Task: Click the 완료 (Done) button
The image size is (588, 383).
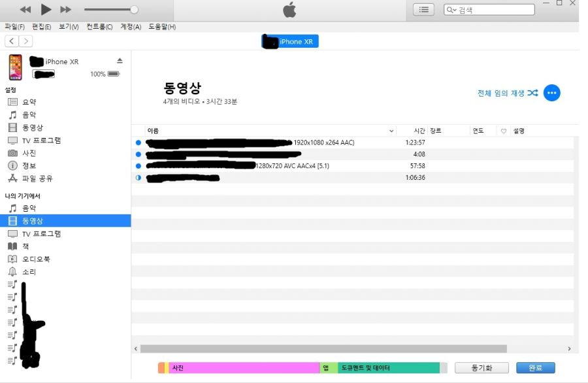Action: pyautogui.click(x=535, y=367)
